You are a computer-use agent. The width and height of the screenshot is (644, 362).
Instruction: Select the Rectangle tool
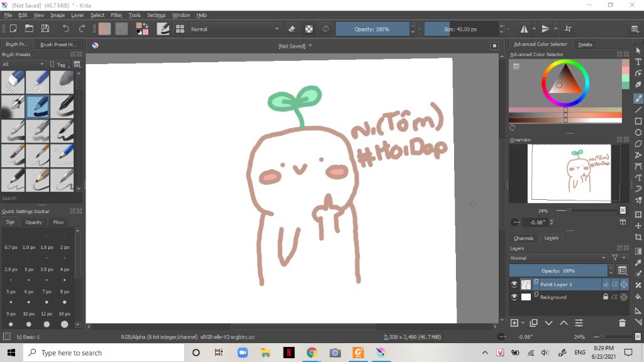638,121
